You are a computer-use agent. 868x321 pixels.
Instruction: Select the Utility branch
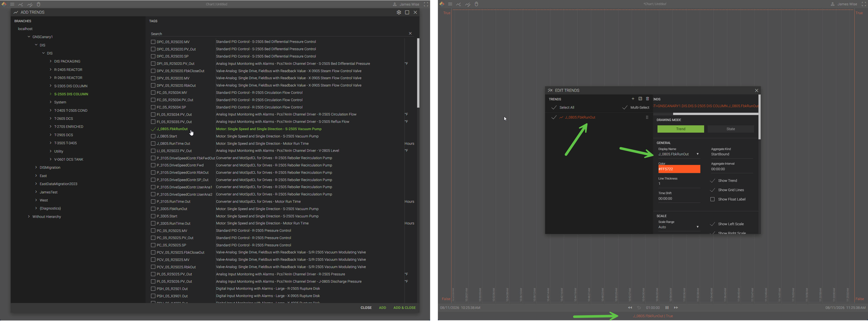[59, 151]
